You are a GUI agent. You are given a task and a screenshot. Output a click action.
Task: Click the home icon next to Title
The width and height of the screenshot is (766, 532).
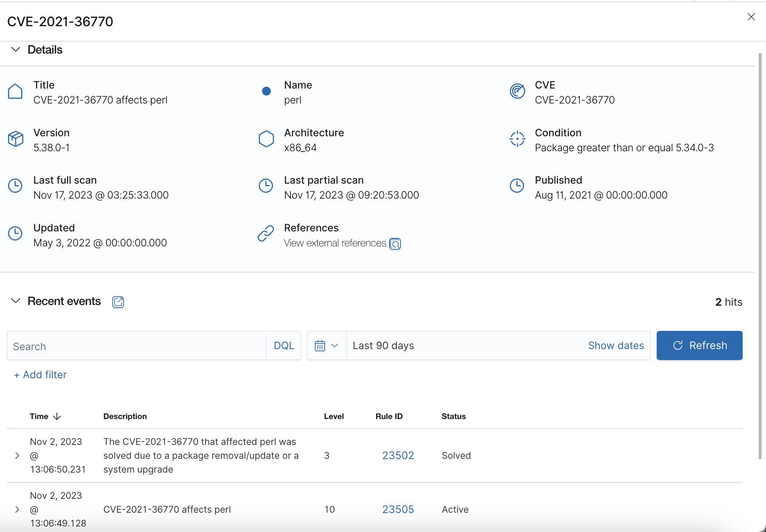point(15,91)
